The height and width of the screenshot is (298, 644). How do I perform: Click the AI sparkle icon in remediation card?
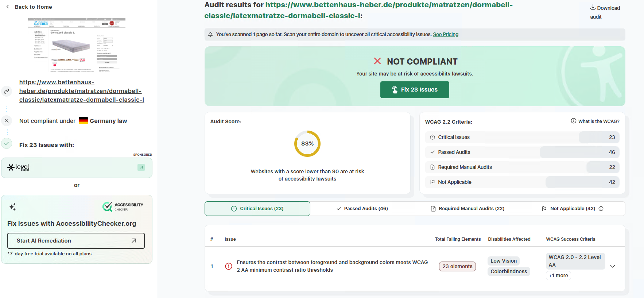tap(12, 207)
